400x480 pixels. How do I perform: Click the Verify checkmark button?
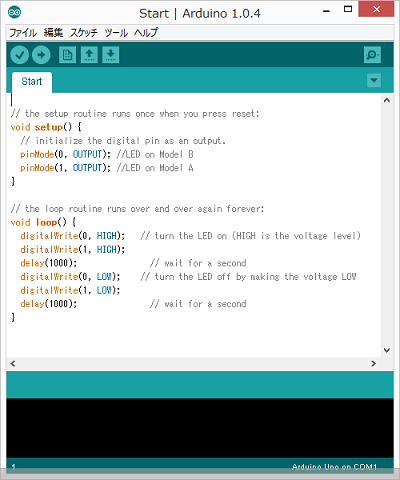(x=19, y=55)
